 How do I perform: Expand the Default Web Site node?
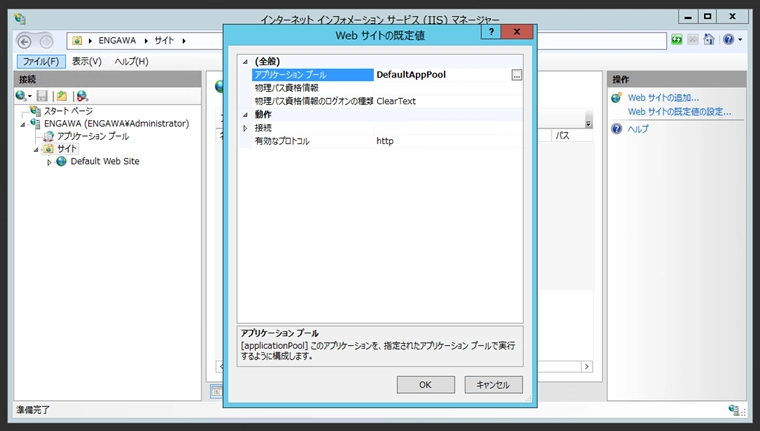coord(49,162)
